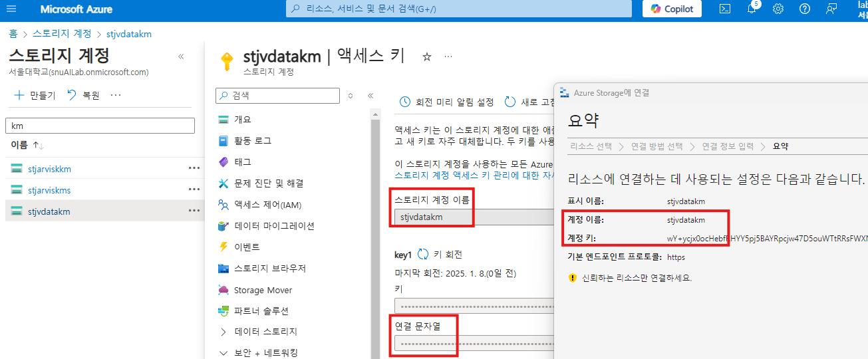The width and height of the screenshot is (868, 359).
Task: Launch Cloud Shell from header
Action: 725,9
